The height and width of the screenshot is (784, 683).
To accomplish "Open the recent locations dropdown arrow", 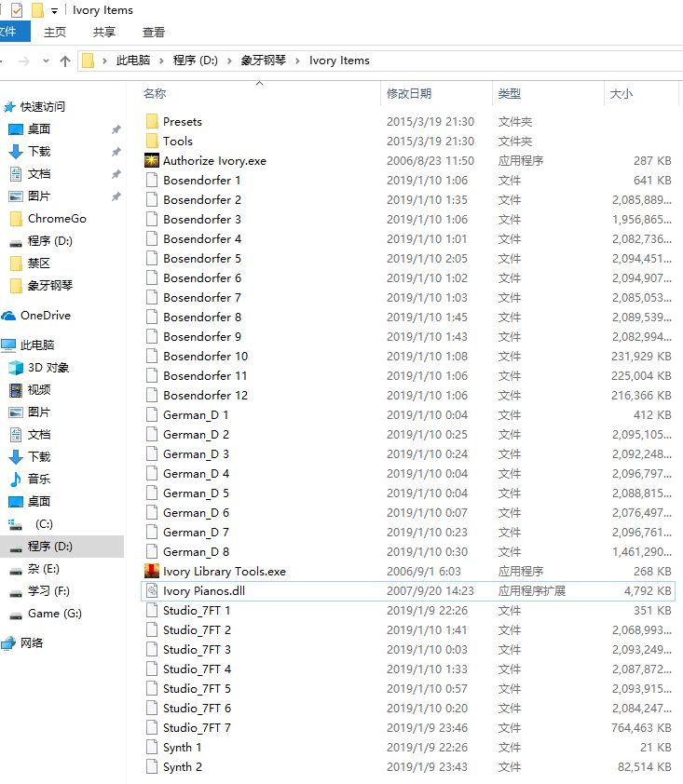I will pos(46,61).
